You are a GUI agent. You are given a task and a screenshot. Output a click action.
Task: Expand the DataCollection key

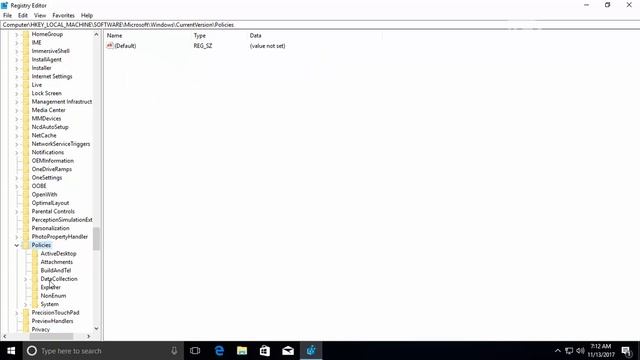pyautogui.click(x=26, y=279)
